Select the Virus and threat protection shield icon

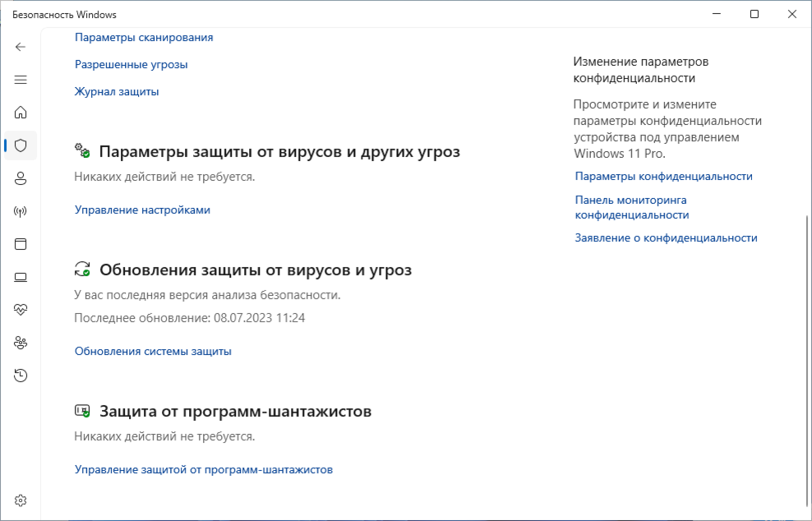[21, 145]
